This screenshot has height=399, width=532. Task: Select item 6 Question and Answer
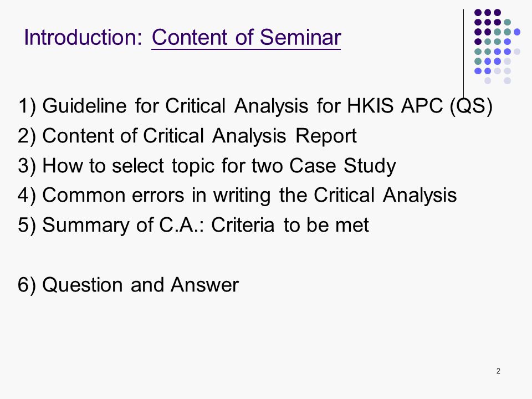[x=128, y=285]
